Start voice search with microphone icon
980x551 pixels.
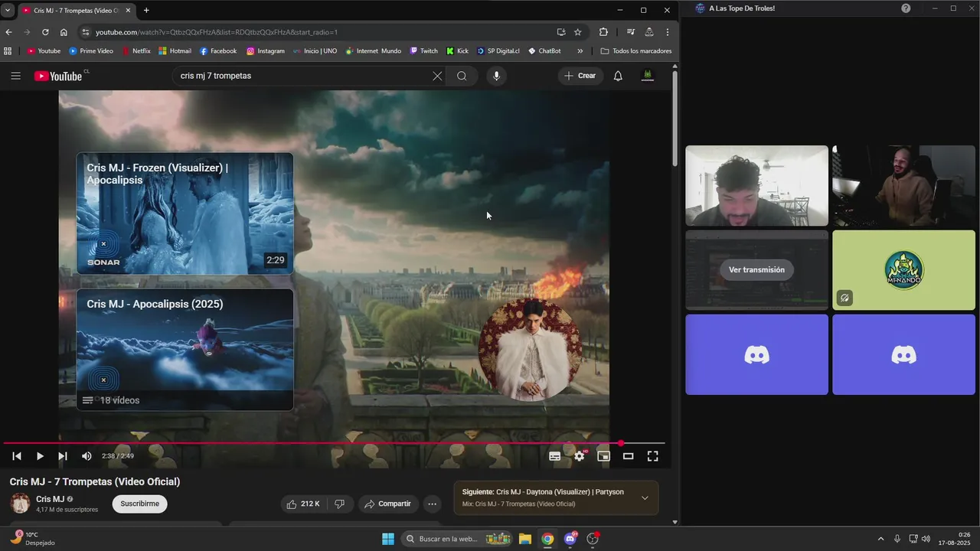coord(496,76)
